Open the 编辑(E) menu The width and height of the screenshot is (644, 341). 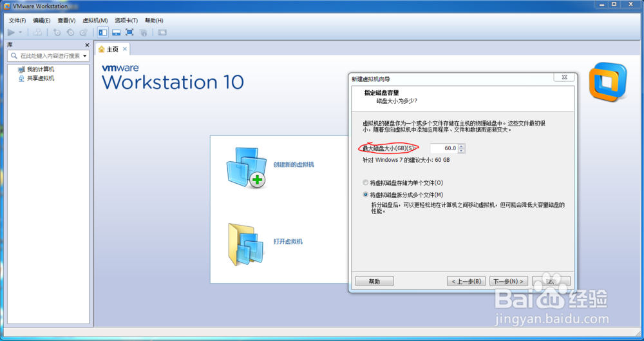(41, 21)
